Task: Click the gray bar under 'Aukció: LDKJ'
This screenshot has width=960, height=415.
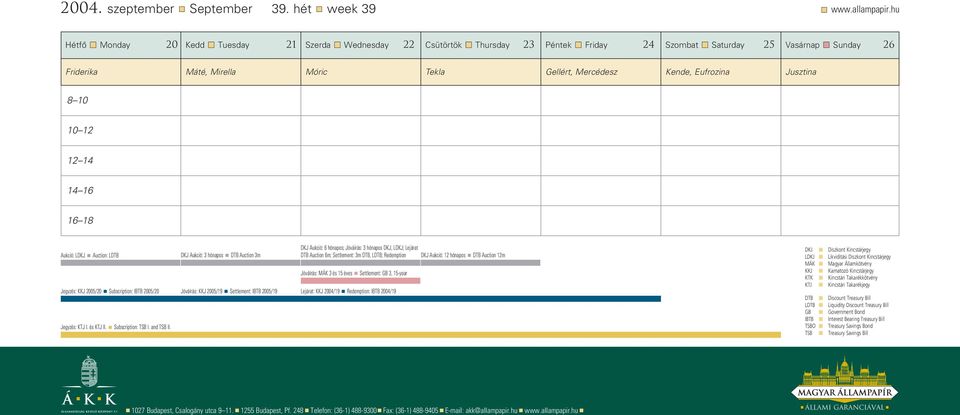Action: [x=120, y=263]
